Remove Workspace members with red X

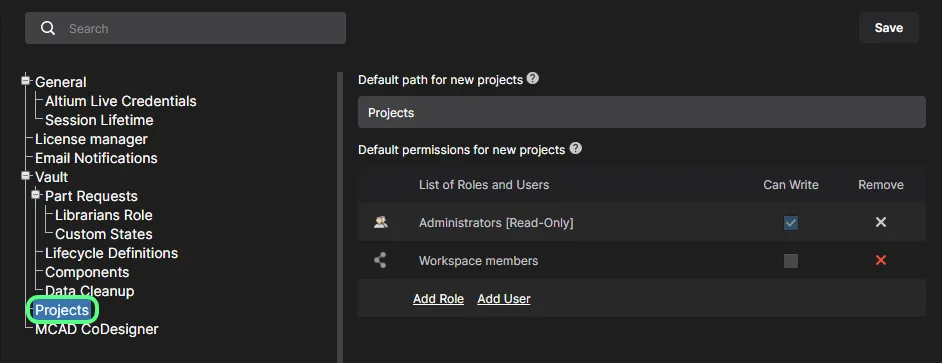(x=881, y=260)
